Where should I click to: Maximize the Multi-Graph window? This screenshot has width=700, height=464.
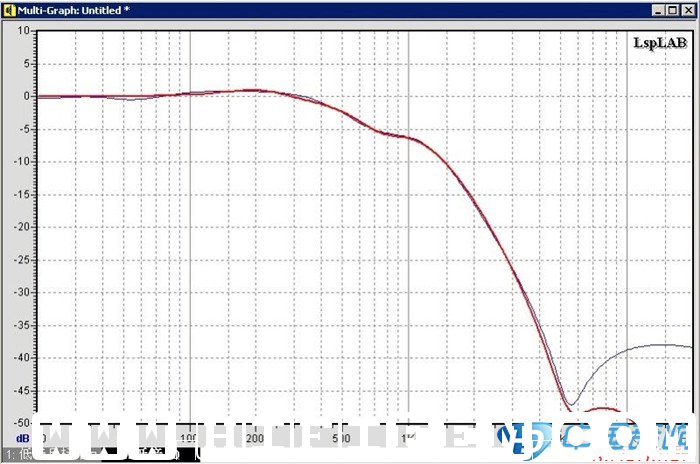(673, 10)
